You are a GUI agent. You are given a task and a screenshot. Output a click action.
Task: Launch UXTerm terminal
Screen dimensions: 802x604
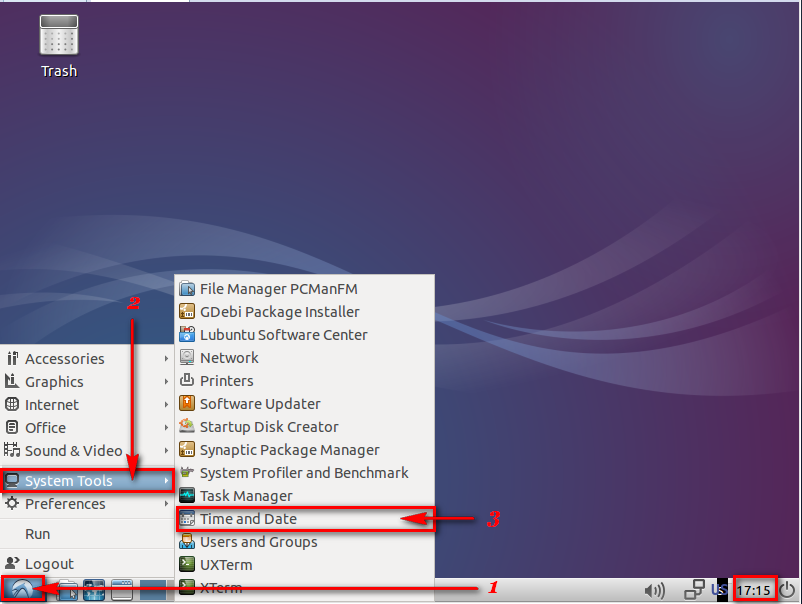[x=305, y=565]
